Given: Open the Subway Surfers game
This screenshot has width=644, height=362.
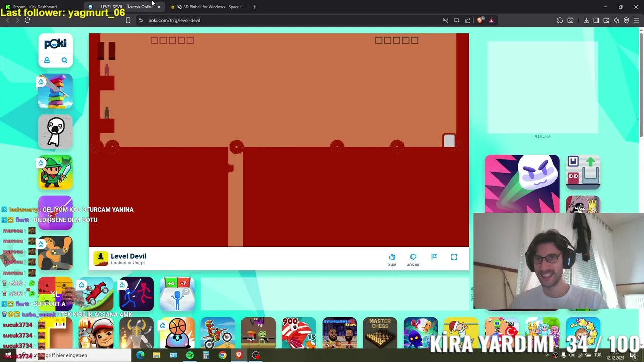Looking at the screenshot, I should 96,333.
